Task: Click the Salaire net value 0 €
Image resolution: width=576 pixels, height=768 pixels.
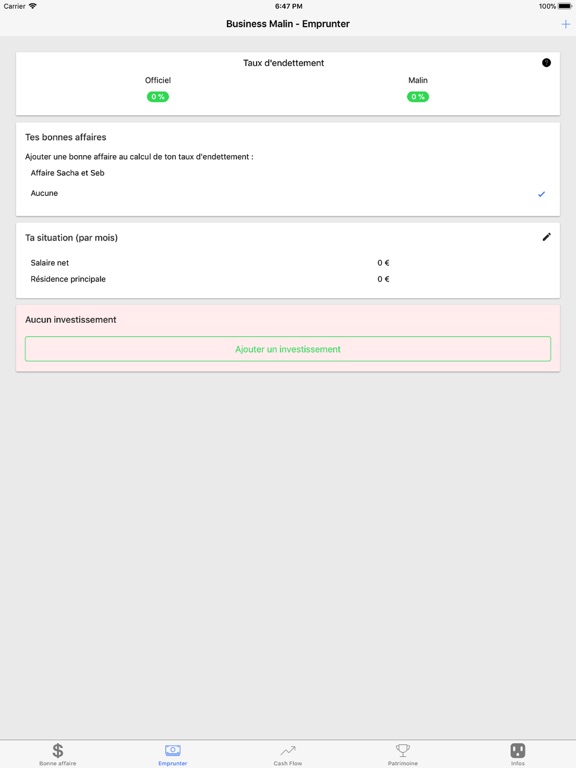Action: tap(383, 263)
